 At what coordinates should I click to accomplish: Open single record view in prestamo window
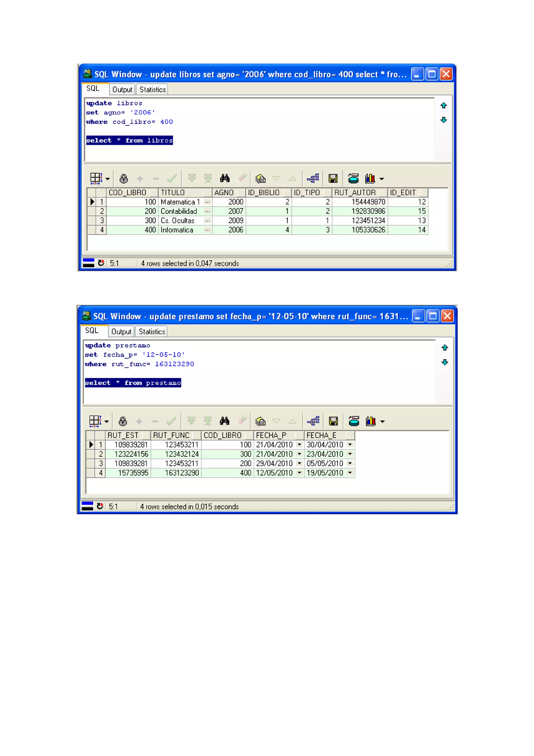pyautogui.click(x=260, y=421)
